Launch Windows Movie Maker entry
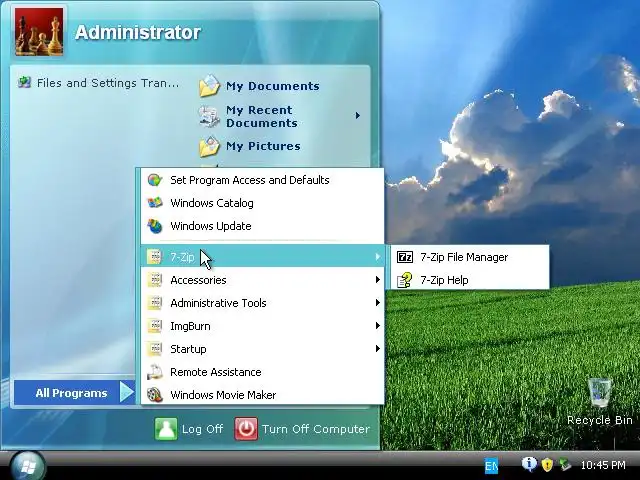The height and width of the screenshot is (480, 640). coord(262,395)
